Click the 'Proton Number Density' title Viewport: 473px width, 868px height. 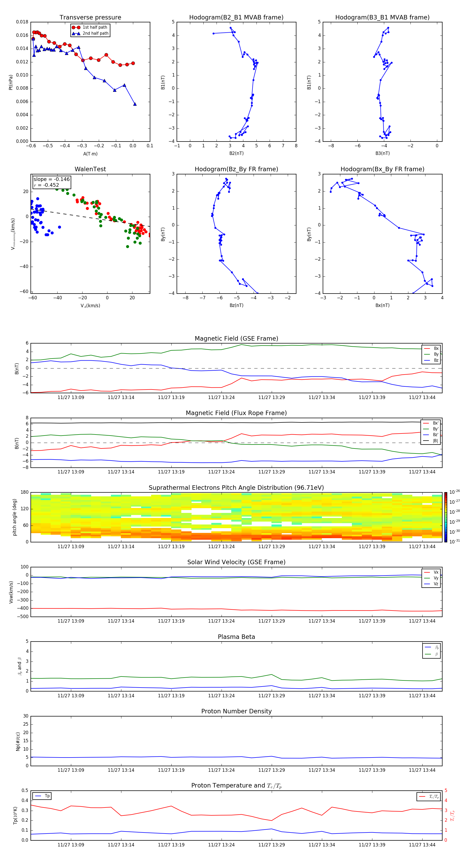pyautogui.click(x=236, y=711)
